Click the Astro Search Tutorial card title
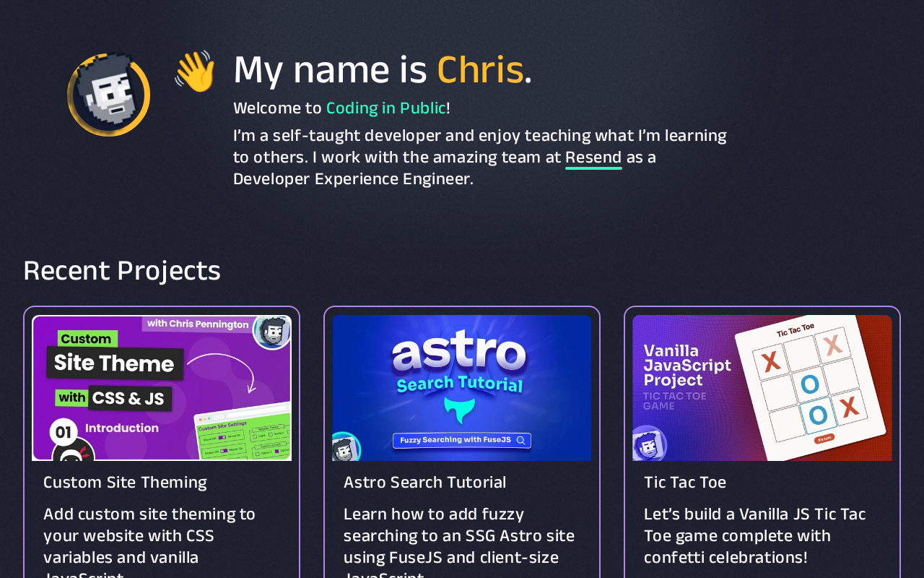The height and width of the screenshot is (578, 924). click(425, 483)
